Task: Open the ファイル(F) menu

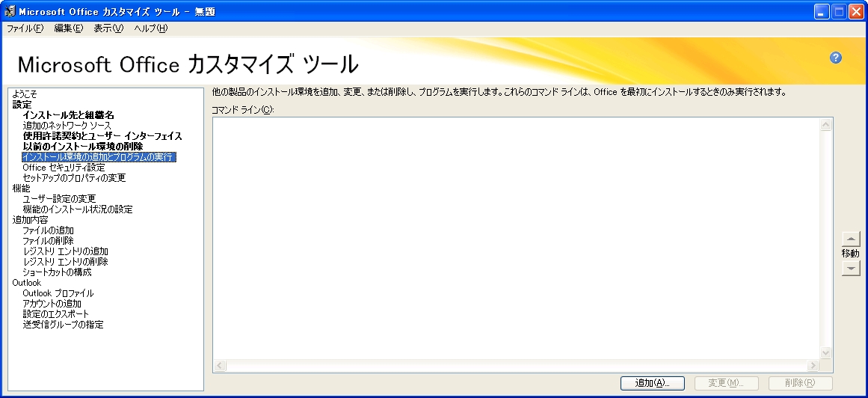Action: pyautogui.click(x=25, y=28)
